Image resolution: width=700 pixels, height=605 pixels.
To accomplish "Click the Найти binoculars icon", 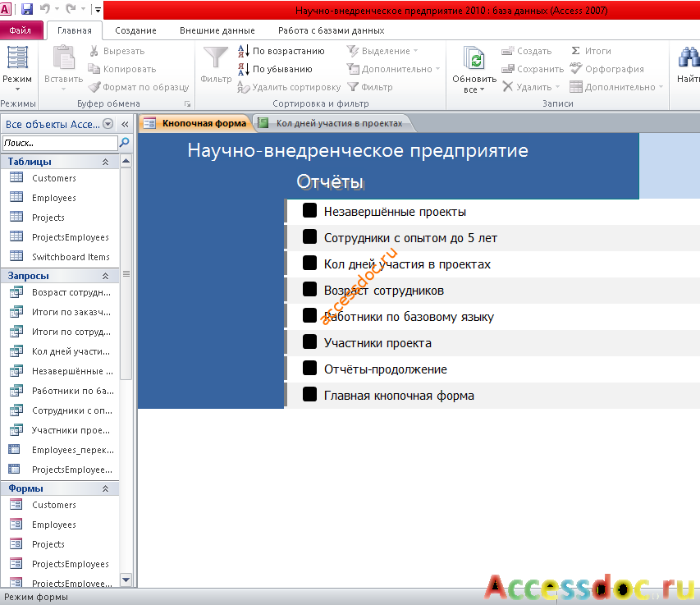I will tap(689, 58).
